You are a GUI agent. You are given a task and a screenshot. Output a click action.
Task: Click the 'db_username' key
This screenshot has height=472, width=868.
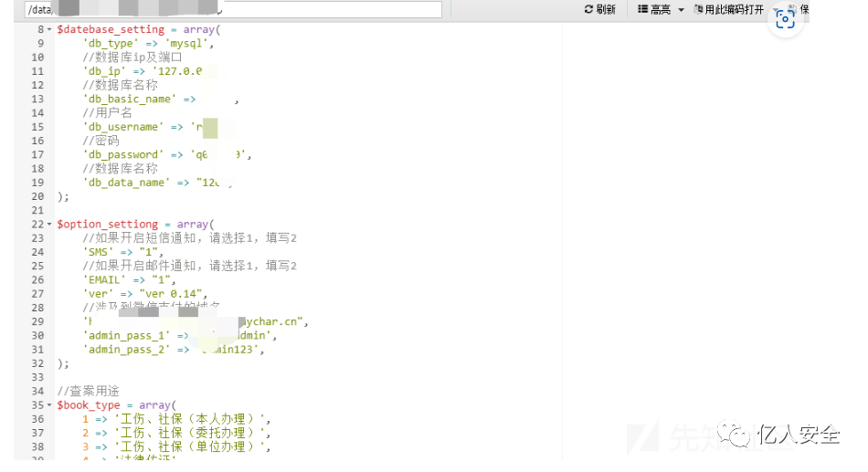123,127
